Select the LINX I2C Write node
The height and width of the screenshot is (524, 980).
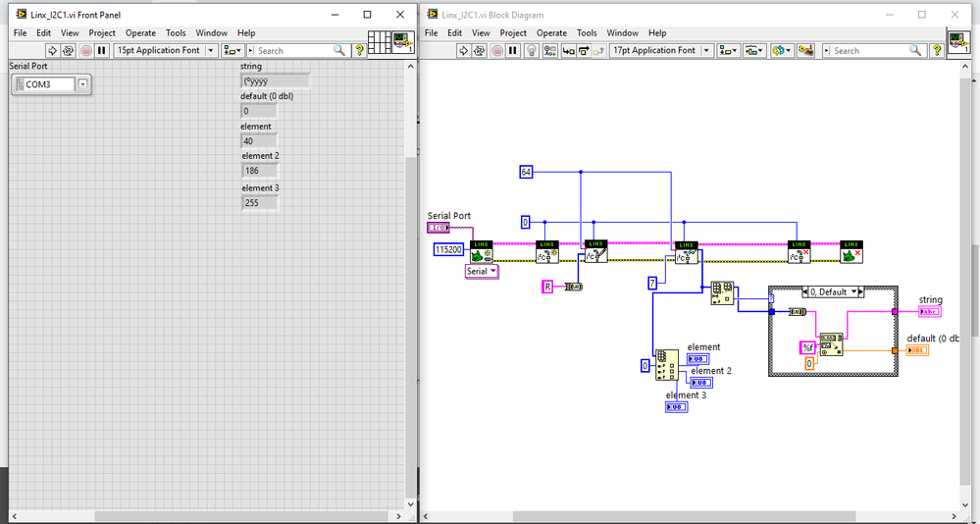(x=595, y=251)
